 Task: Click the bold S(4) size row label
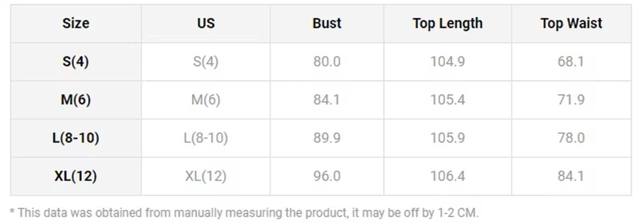pyautogui.click(x=76, y=61)
